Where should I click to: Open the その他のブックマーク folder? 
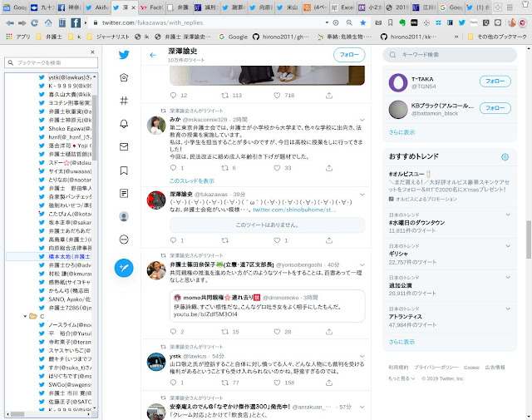click(x=497, y=37)
